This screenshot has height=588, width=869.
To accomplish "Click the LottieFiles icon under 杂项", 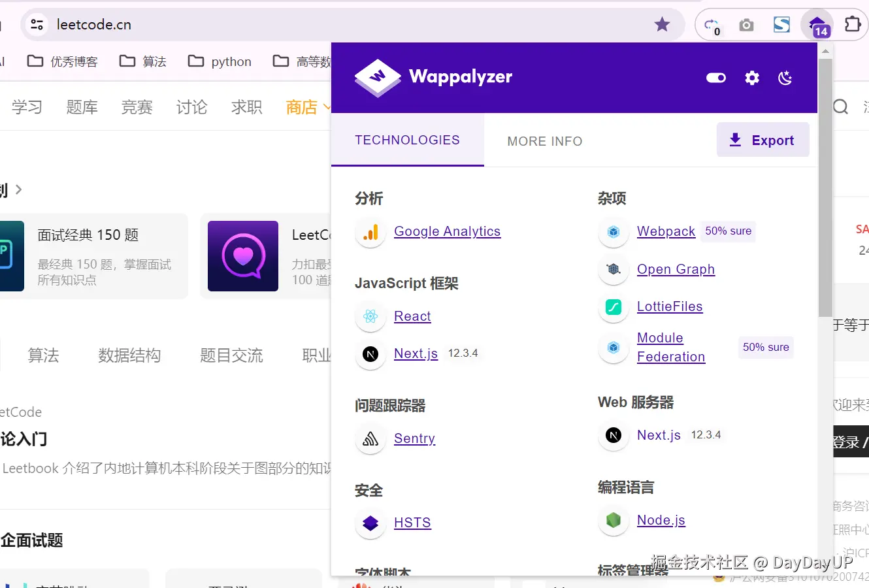I will coord(613,306).
